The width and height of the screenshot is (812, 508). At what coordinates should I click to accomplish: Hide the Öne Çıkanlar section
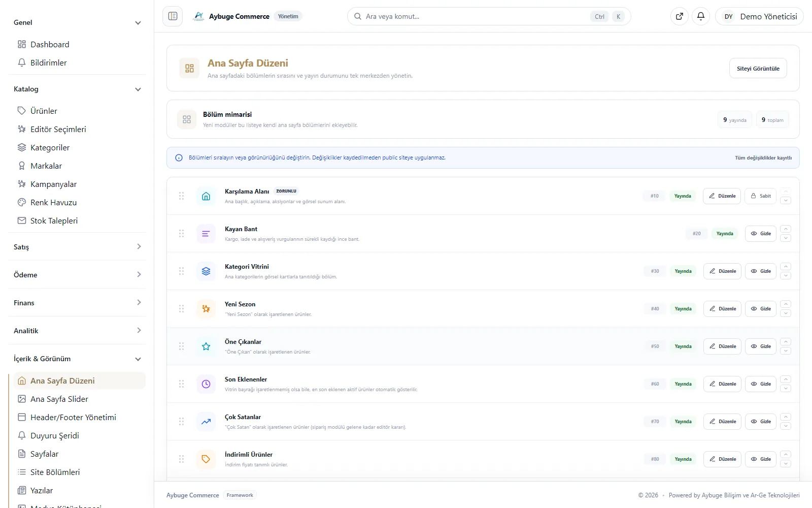click(761, 346)
